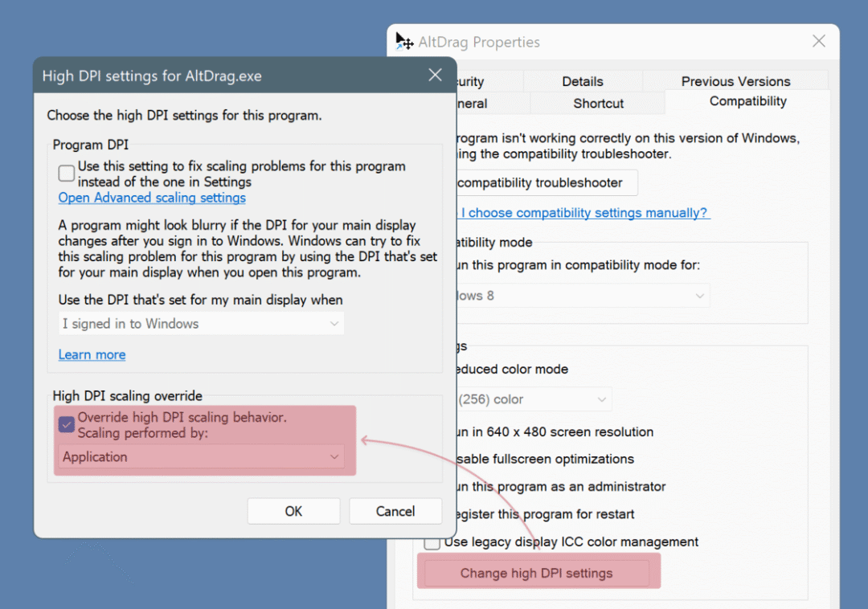868x609 pixels.
Task: Run the compatibility troubleshooter button
Action: coord(547,182)
